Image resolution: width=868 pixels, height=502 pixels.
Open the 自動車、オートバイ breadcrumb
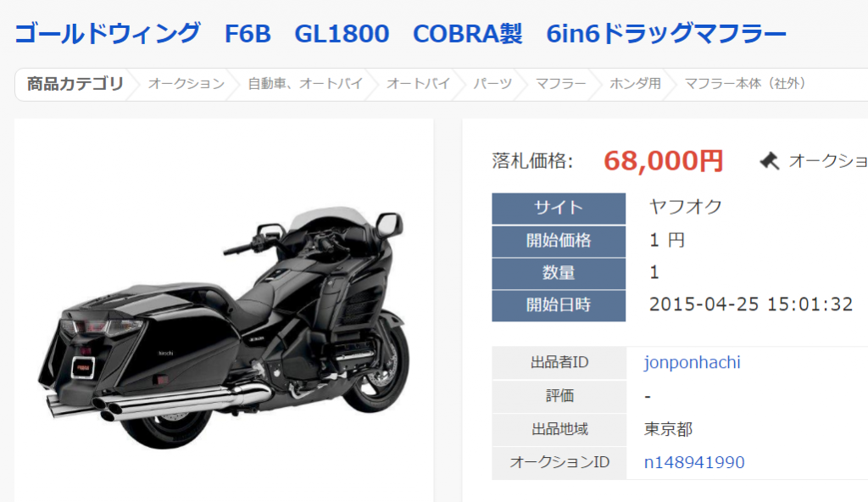(x=305, y=84)
